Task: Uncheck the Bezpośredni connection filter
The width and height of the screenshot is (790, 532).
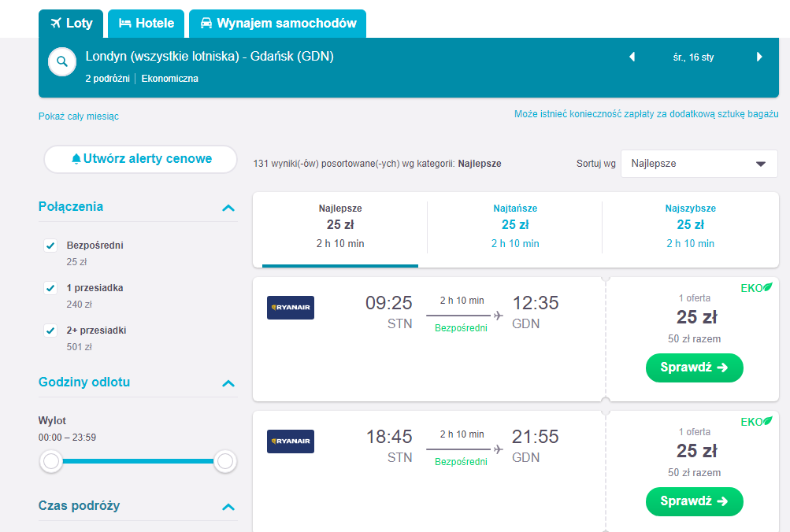Action: pyautogui.click(x=50, y=246)
